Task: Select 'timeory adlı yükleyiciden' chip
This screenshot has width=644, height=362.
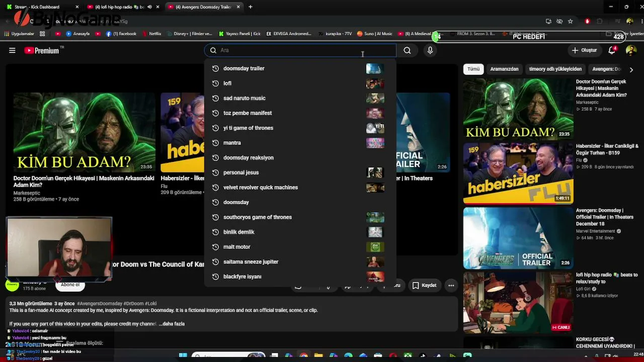Action: tap(555, 69)
